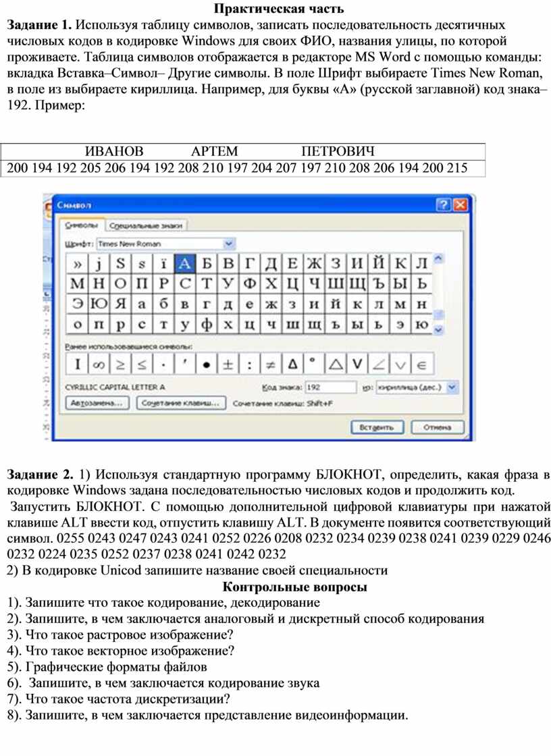This screenshot has width=551, height=756.
Task: Click the table cell text ИВАНОВ
Action: click(x=114, y=151)
